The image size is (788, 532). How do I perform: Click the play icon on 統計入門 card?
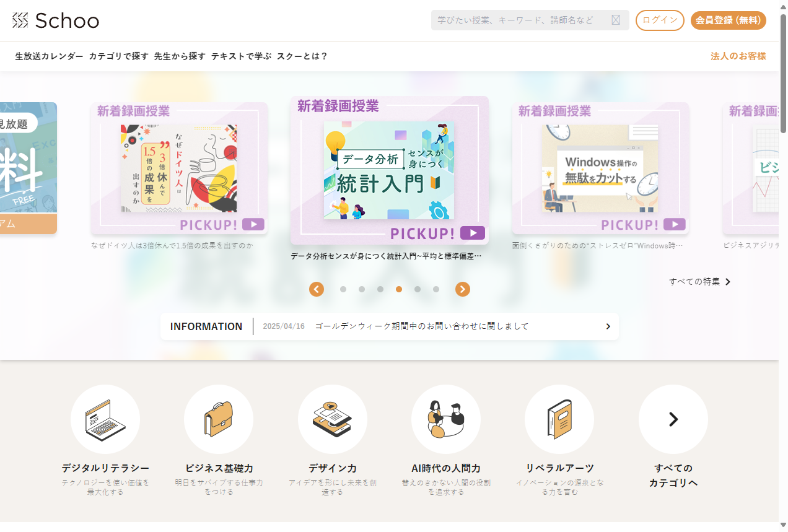473,233
